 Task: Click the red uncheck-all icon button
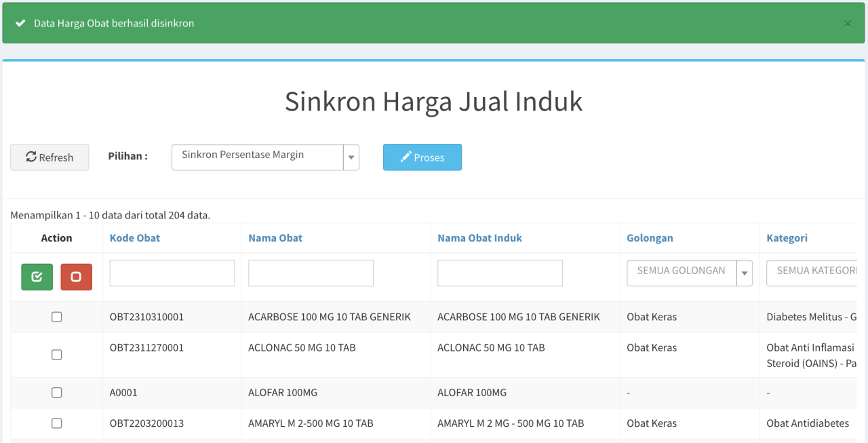coord(76,277)
